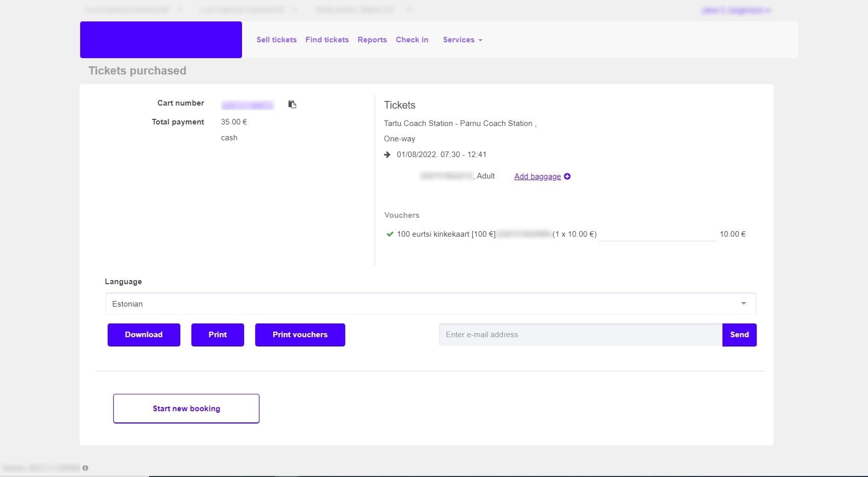Viewport: 868px width, 477px height.
Task: Send the tickets by e-mail
Action: pos(739,335)
